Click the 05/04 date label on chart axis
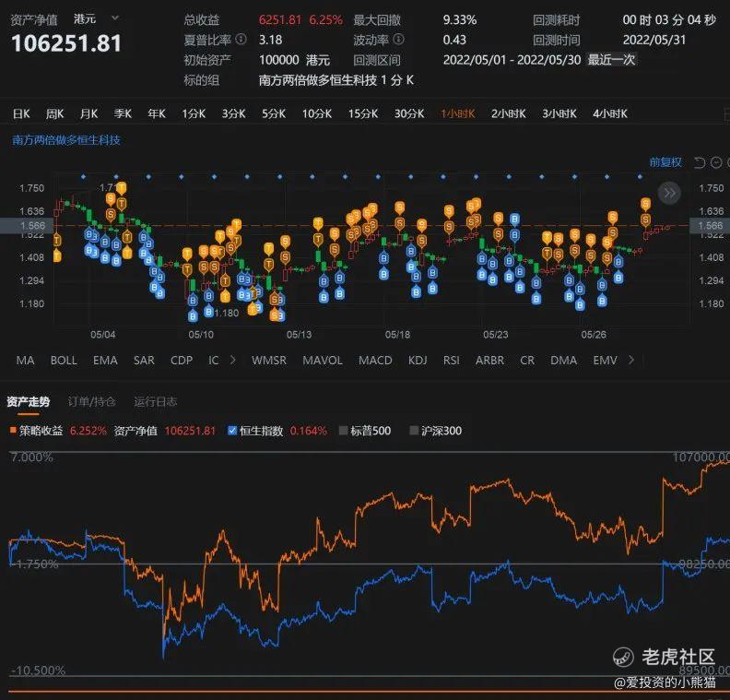This screenshot has width=730, height=700. (103, 335)
